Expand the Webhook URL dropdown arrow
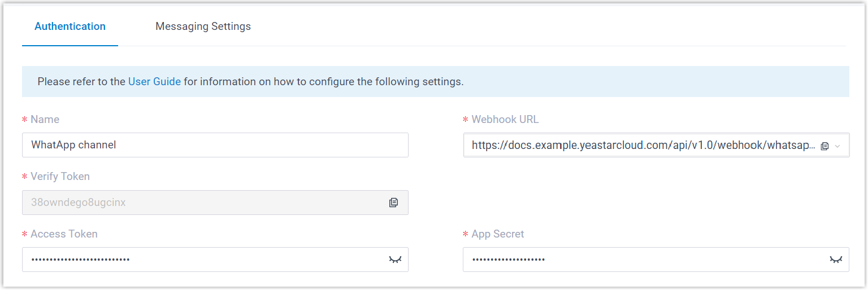 point(837,146)
